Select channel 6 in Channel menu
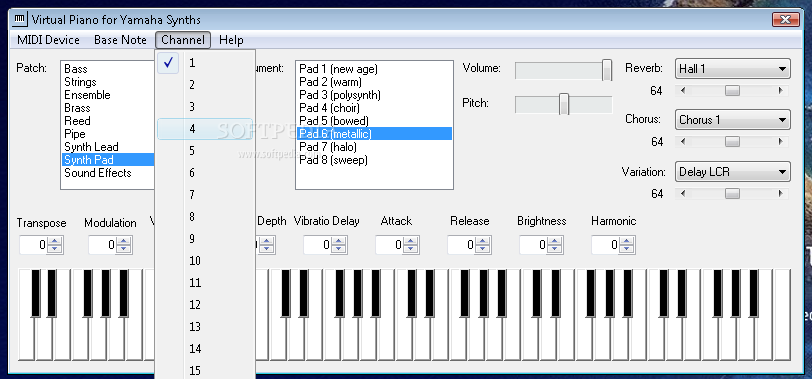Screen dimensions: 812x379 click(205, 173)
